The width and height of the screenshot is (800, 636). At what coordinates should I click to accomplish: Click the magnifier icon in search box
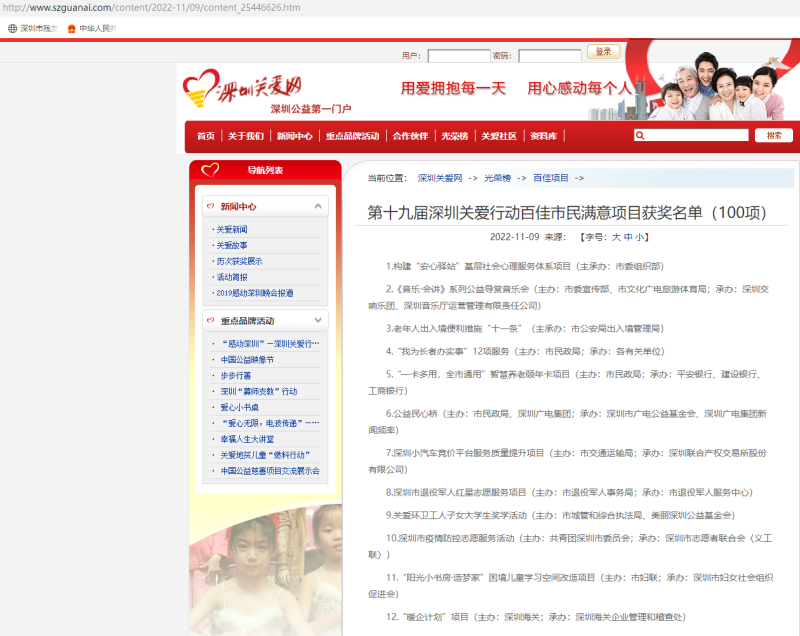(x=640, y=135)
